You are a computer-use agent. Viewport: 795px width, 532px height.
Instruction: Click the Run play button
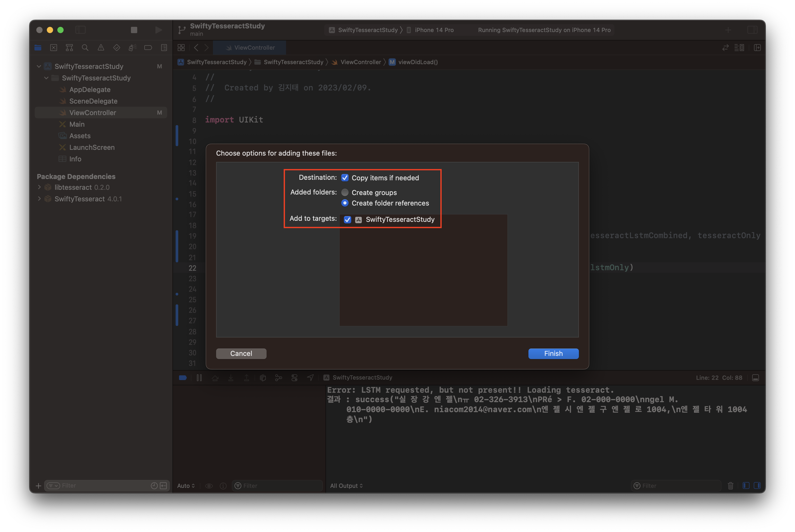[158, 30]
